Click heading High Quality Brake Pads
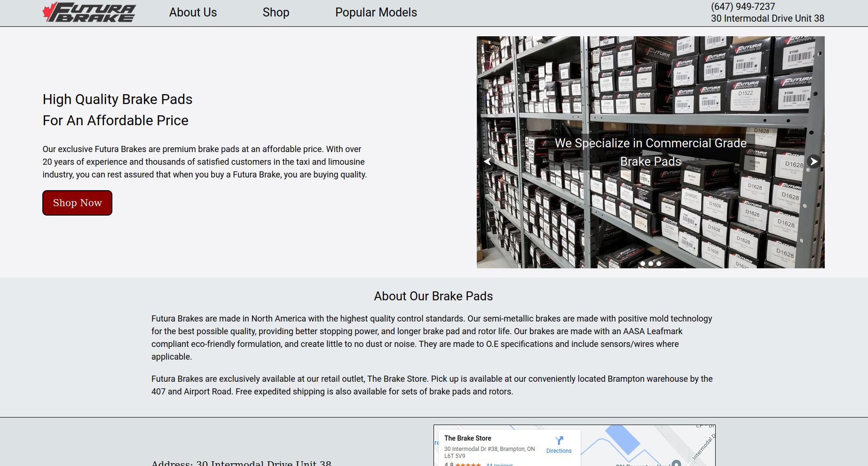The image size is (868, 466). [118, 99]
